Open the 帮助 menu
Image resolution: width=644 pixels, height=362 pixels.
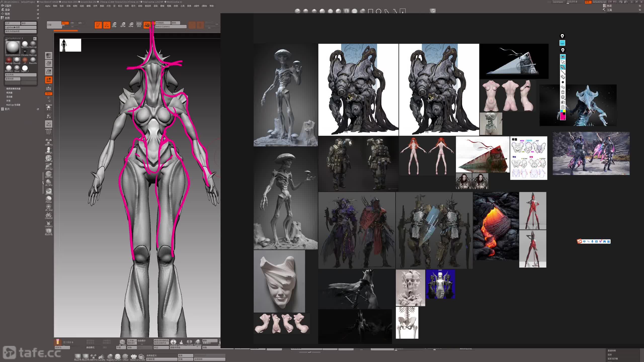coord(212,6)
